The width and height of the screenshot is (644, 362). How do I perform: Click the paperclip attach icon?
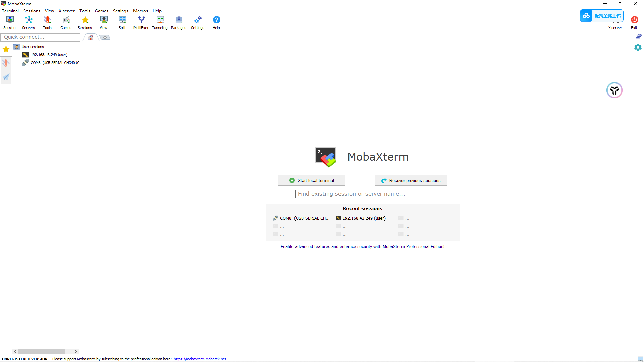tap(639, 37)
